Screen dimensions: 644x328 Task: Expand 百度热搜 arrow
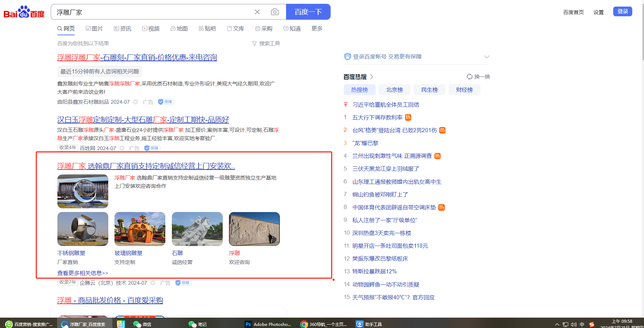(x=372, y=77)
